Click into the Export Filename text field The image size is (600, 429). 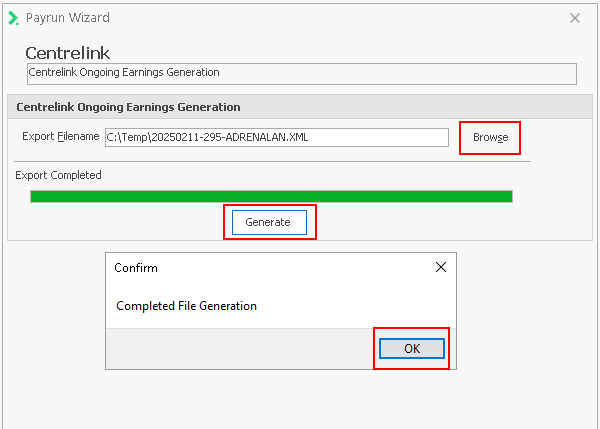[276, 137]
